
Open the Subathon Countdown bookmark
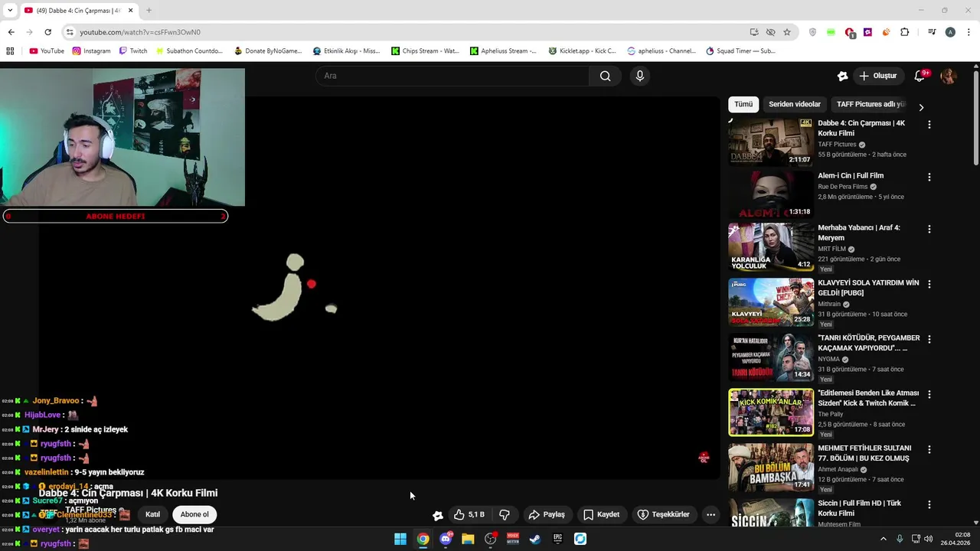189,51
